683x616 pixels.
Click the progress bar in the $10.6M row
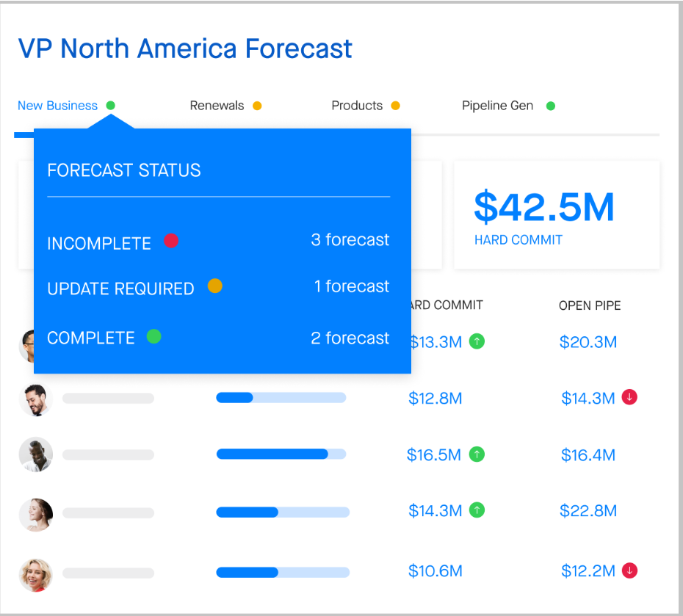(283, 572)
